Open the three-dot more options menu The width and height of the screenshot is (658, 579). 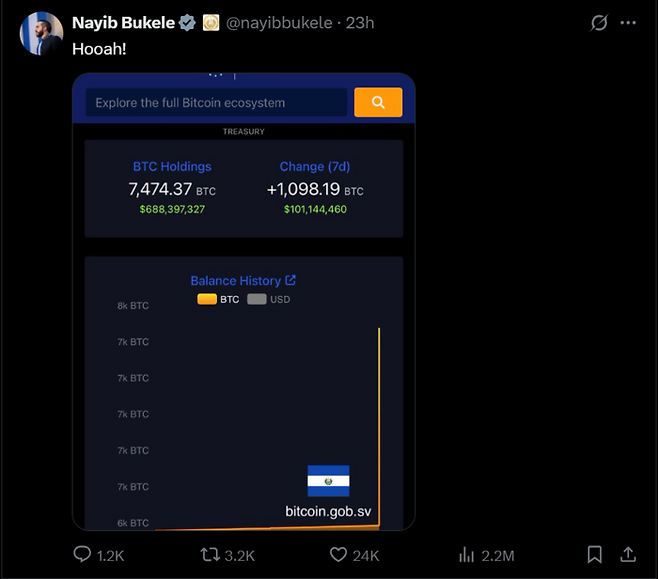pyautogui.click(x=628, y=23)
